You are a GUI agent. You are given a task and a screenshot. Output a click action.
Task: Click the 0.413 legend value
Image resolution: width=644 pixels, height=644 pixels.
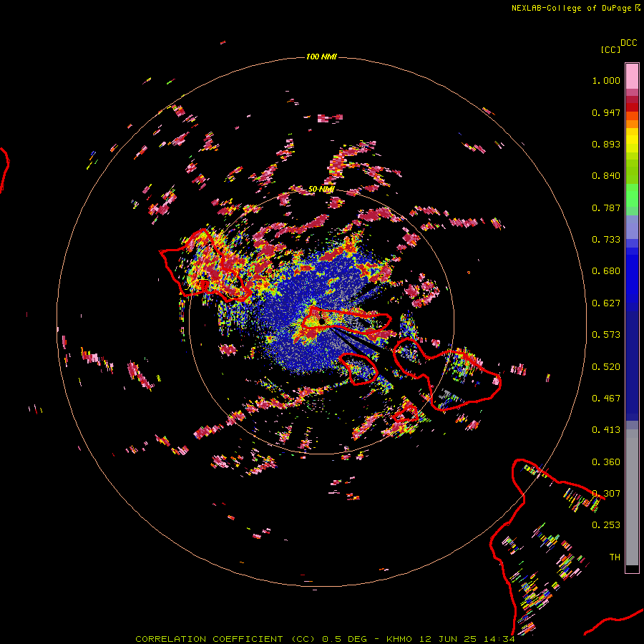click(606, 430)
